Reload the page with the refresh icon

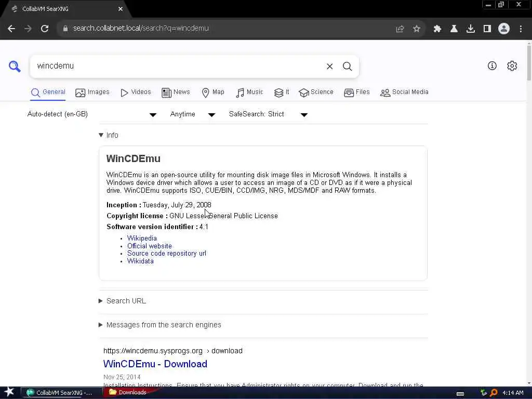45,29
